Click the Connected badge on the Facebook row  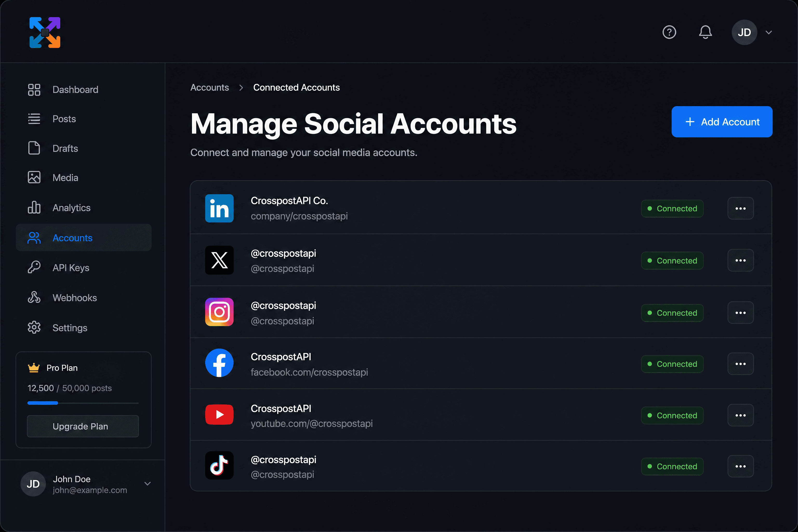(672, 364)
